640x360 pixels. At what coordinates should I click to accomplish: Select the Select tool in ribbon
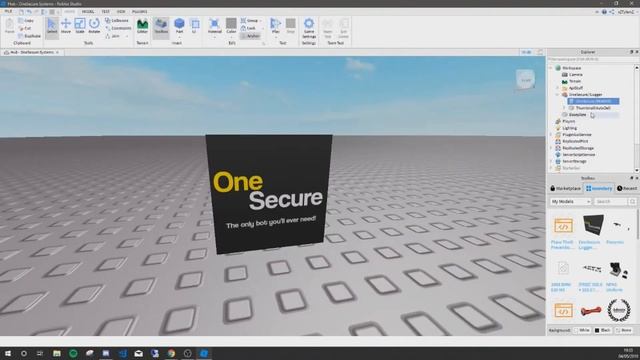(x=52, y=27)
